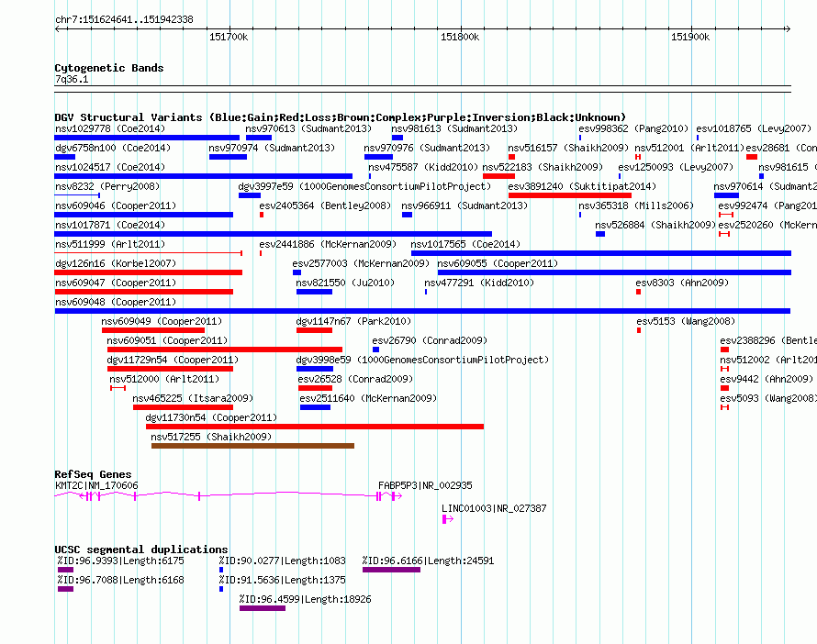Click esv2441886 (McKernan2009) label
The height and width of the screenshot is (644, 817).
click(328, 244)
